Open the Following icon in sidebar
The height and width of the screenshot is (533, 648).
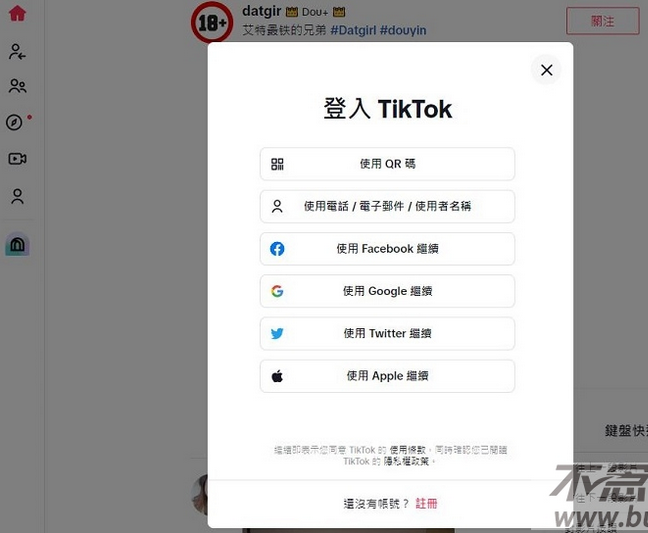(x=17, y=52)
